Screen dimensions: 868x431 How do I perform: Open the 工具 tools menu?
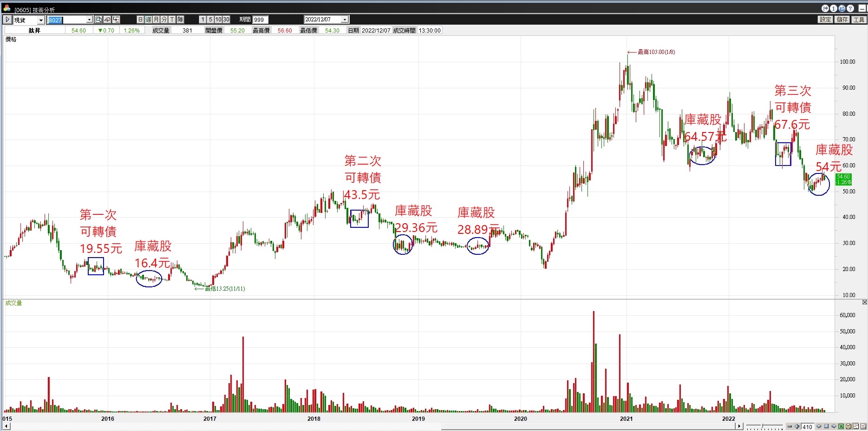pyautogui.click(x=859, y=20)
